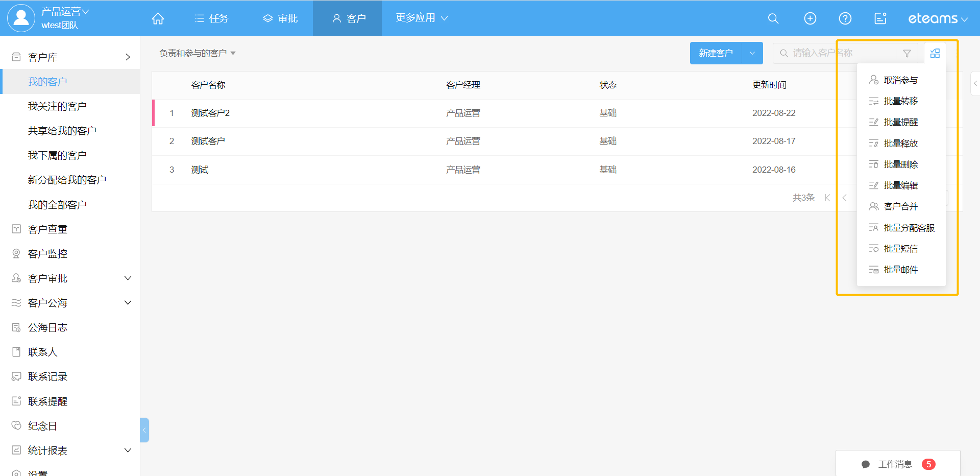Focus the customer name search field
Image resolution: width=980 pixels, height=476 pixels.
coord(837,53)
